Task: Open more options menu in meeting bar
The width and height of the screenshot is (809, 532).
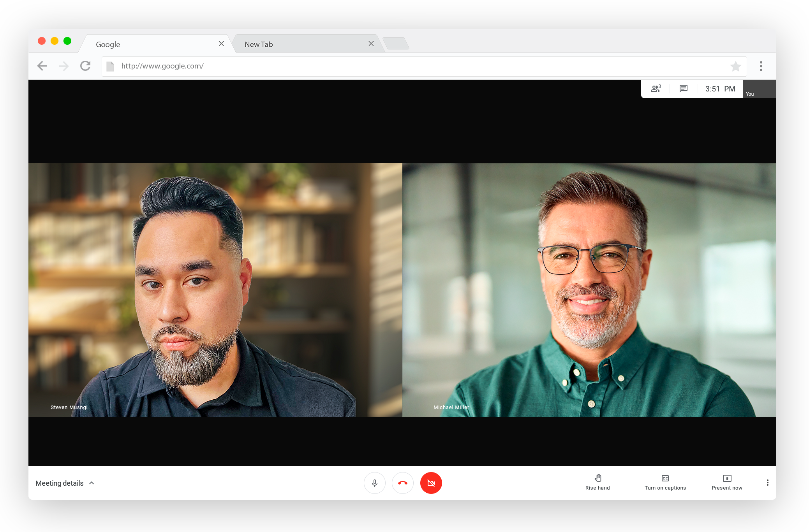Action: pos(767,483)
